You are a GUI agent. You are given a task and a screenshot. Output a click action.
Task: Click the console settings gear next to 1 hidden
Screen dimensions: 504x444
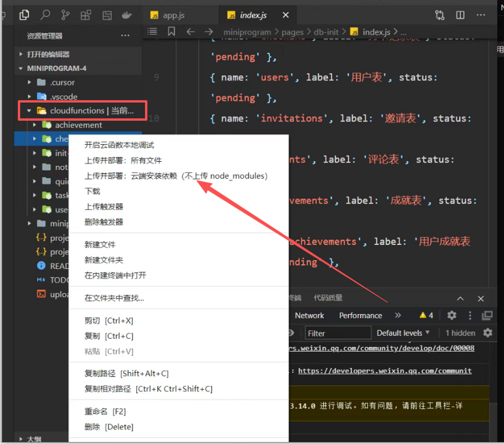click(487, 333)
